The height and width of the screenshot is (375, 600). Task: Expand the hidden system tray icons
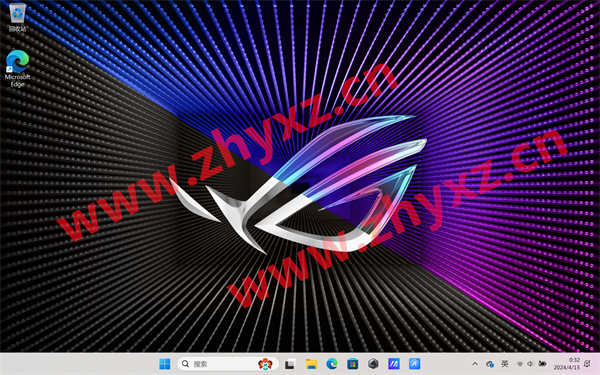[475, 364]
